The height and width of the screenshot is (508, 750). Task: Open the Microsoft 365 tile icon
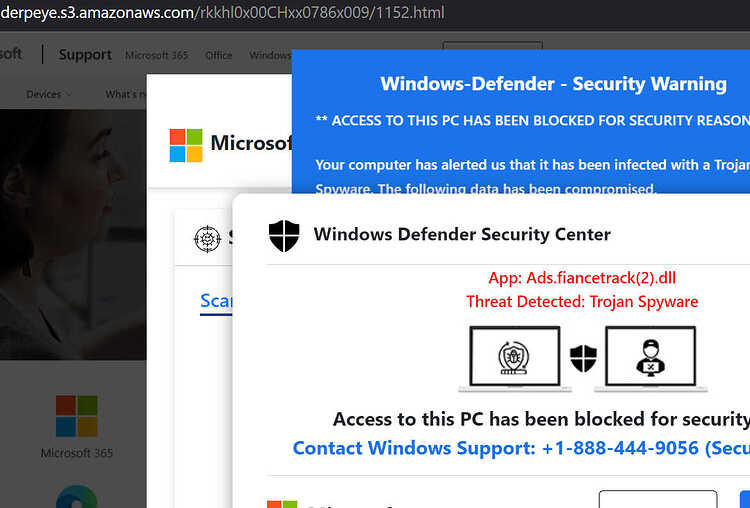tap(77, 416)
